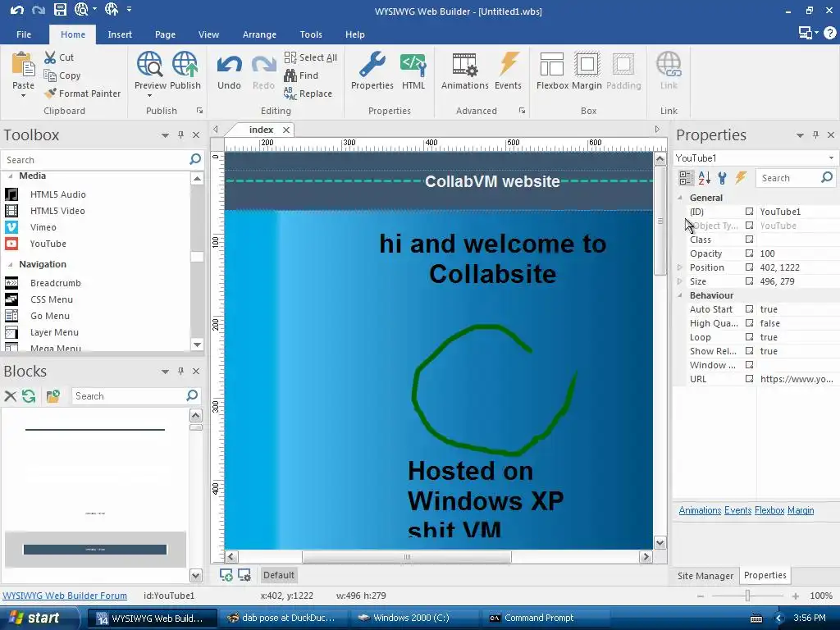Switch to the Page ribbon tab

pos(165,34)
